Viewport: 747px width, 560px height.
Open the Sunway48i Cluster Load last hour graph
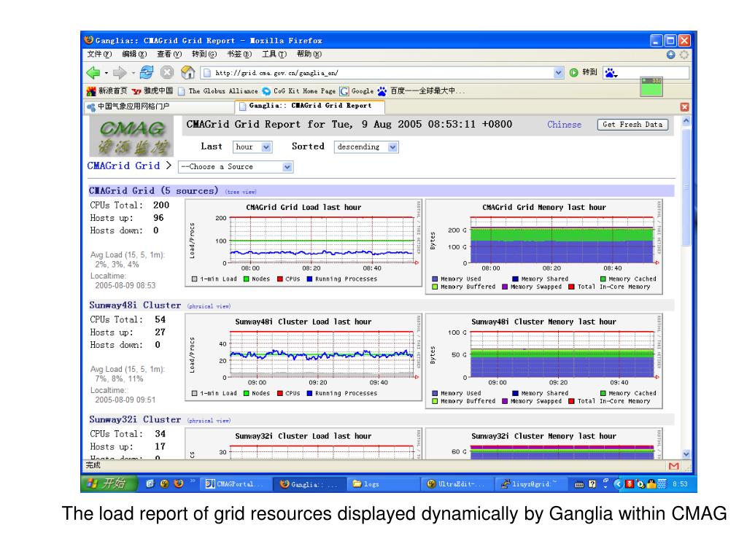[x=303, y=357]
